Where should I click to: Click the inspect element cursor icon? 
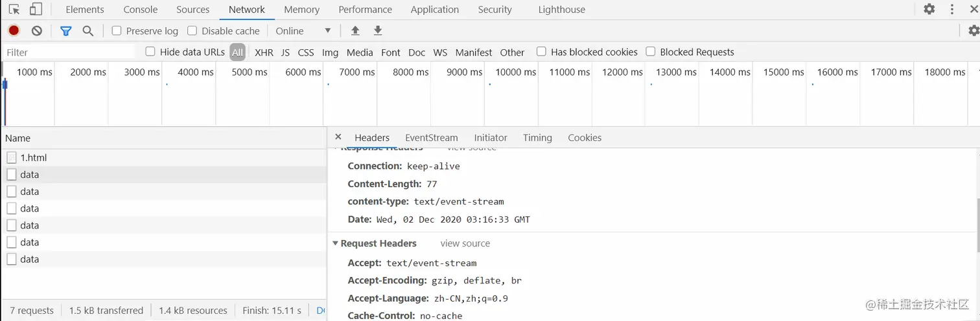tap(14, 9)
